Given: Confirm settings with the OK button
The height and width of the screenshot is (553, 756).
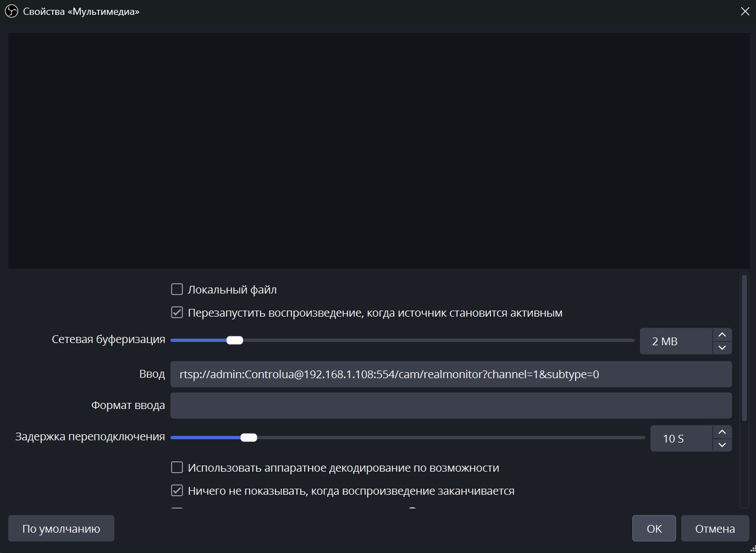Looking at the screenshot, I should pos(654,528).
